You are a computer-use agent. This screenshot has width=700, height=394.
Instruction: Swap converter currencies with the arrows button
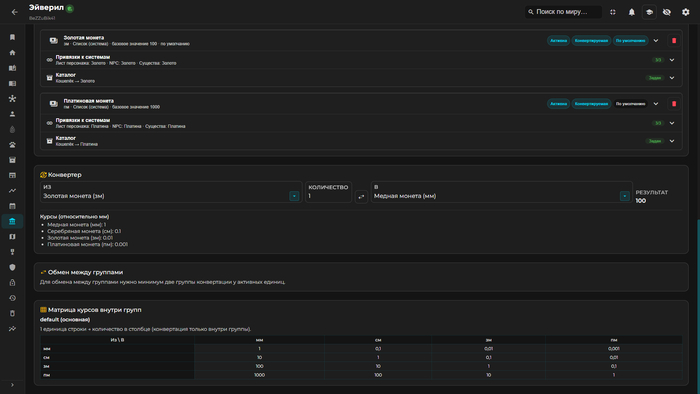click(361, 196)
